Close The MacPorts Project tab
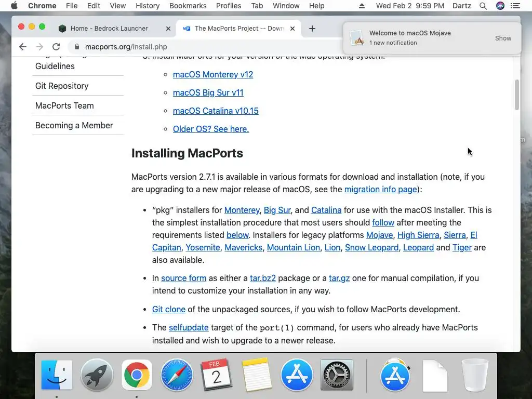 coord(292,29)
